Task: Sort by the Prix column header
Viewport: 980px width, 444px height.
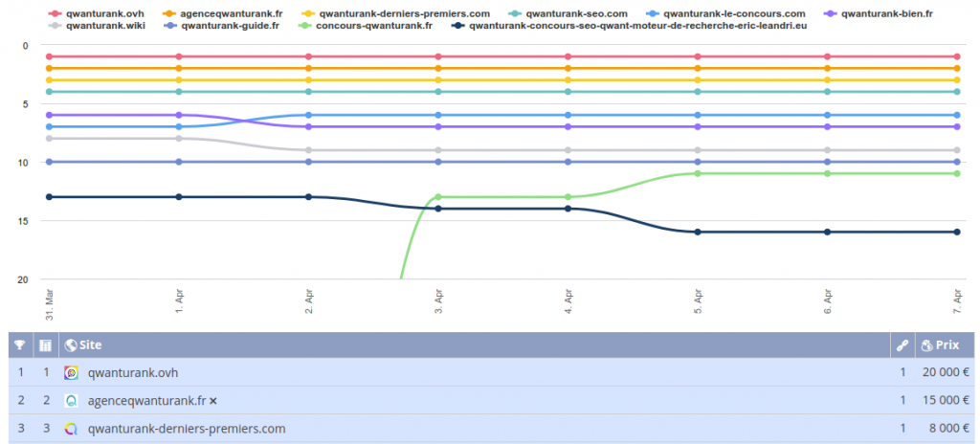Action: pyautogui.click(x=947, y=345)
